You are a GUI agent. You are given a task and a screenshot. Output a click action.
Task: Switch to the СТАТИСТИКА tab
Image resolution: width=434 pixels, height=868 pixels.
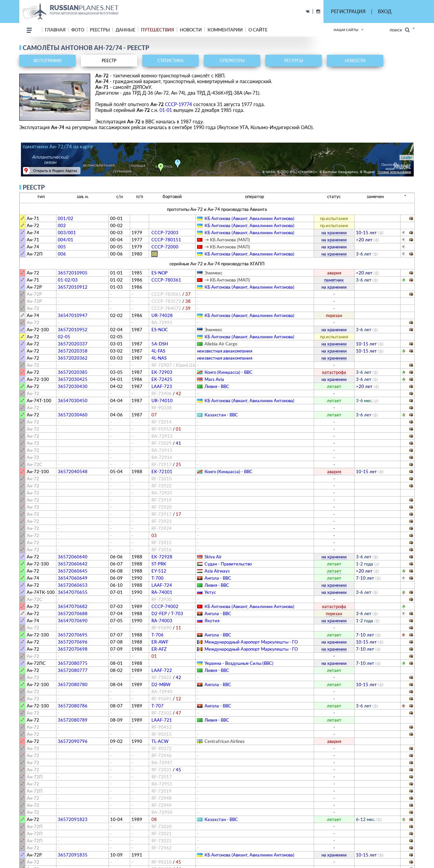170,61
